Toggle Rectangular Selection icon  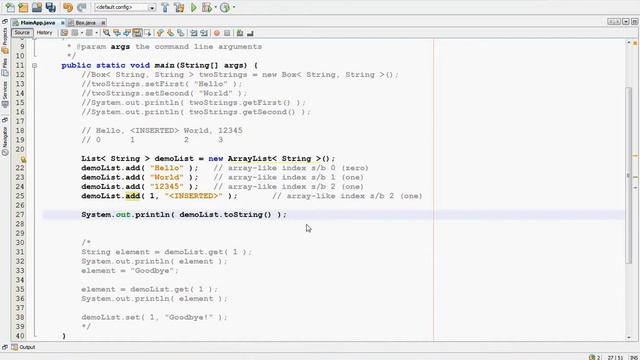148,33
